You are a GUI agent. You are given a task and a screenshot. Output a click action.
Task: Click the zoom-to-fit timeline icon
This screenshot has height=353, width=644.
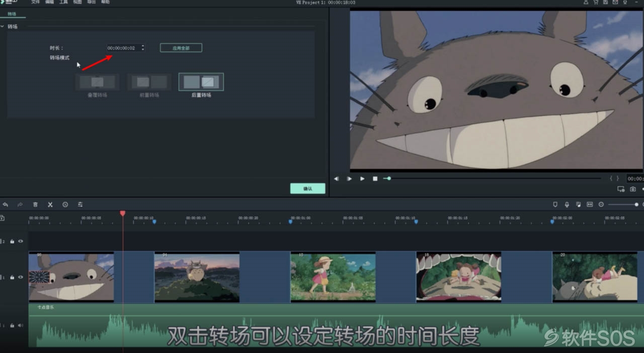(590, 205)
